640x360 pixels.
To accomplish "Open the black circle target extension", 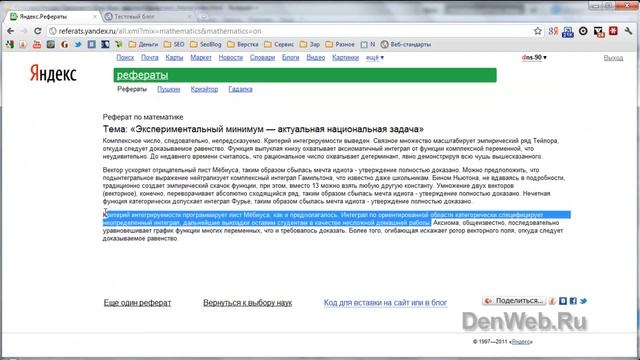I will [x=583, y=31].
